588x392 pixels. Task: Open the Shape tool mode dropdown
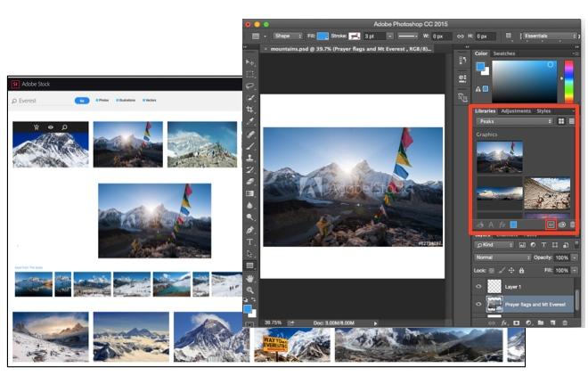pos(287,36)
